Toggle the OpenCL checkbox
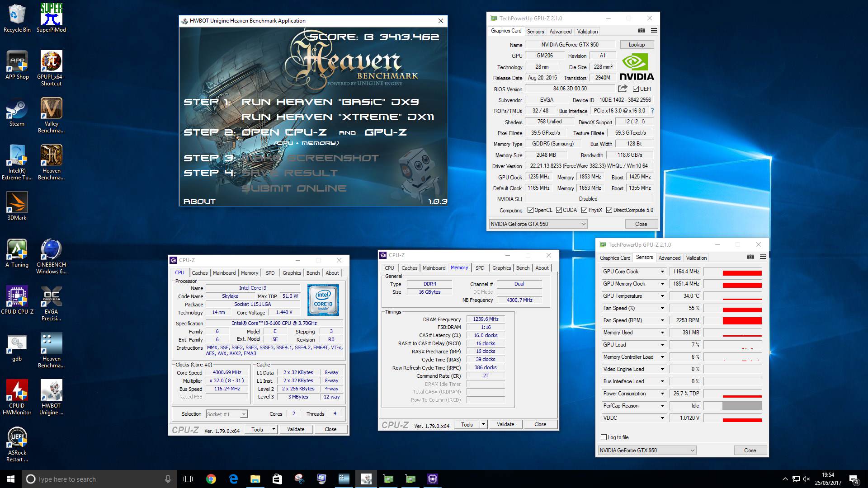The image size is (868, 488). [x=530, y=210]
